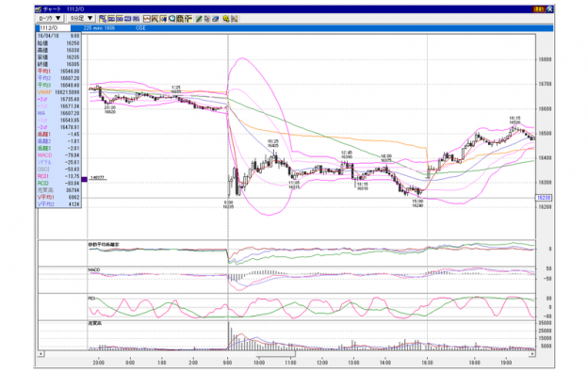Screen dimensions: 588x372
Task: Click the MACD indicator panel label
Action: coord(93,269)
